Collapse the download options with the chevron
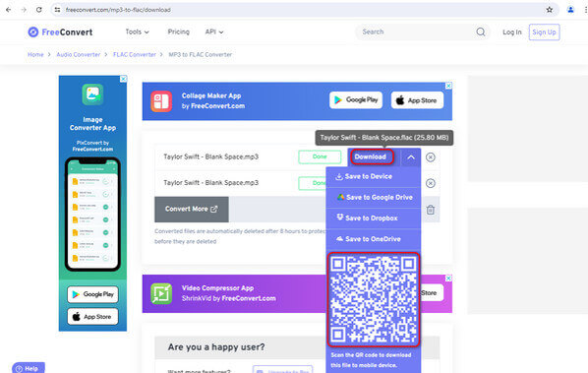 [411, 157]
